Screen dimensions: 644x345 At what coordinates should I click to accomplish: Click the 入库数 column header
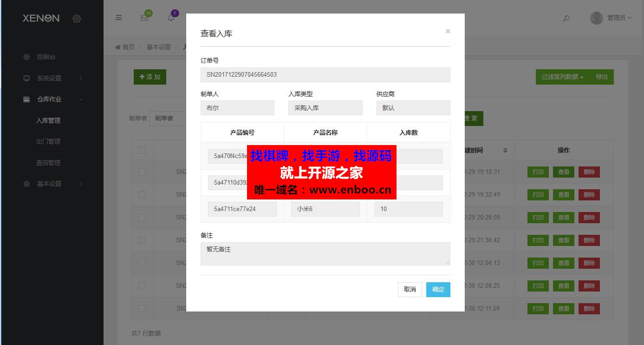pyautogui.click(x=409, y=133)
